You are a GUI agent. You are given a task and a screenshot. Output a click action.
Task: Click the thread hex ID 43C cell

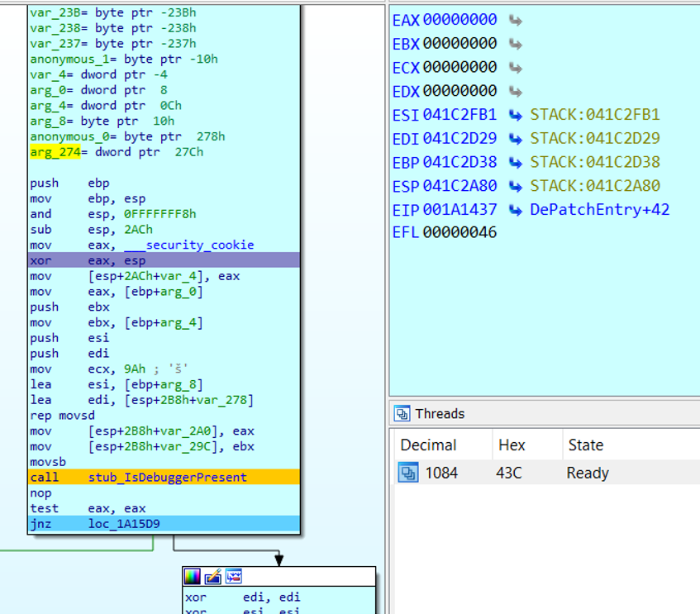509,473
